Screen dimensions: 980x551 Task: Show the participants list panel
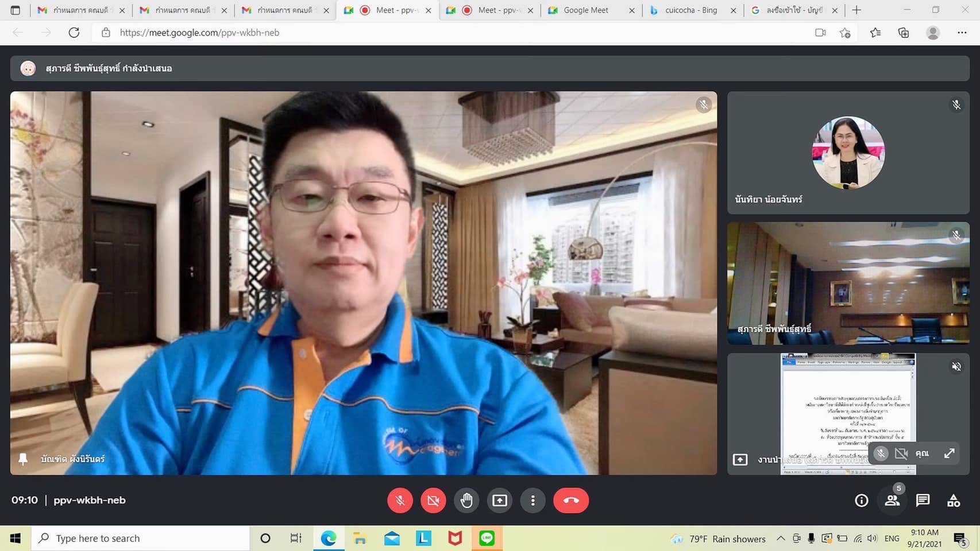[892, 500]
